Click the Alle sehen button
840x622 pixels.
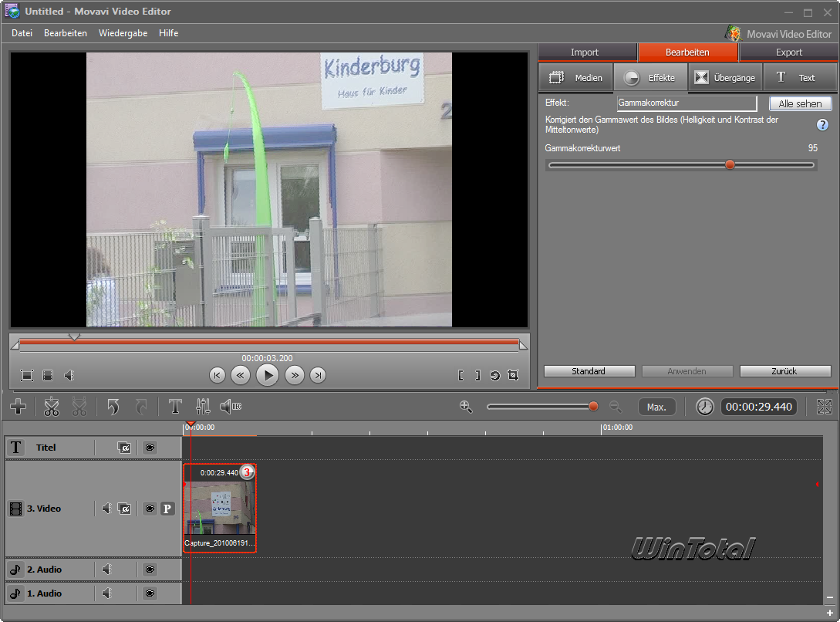[x=800, y=103]
